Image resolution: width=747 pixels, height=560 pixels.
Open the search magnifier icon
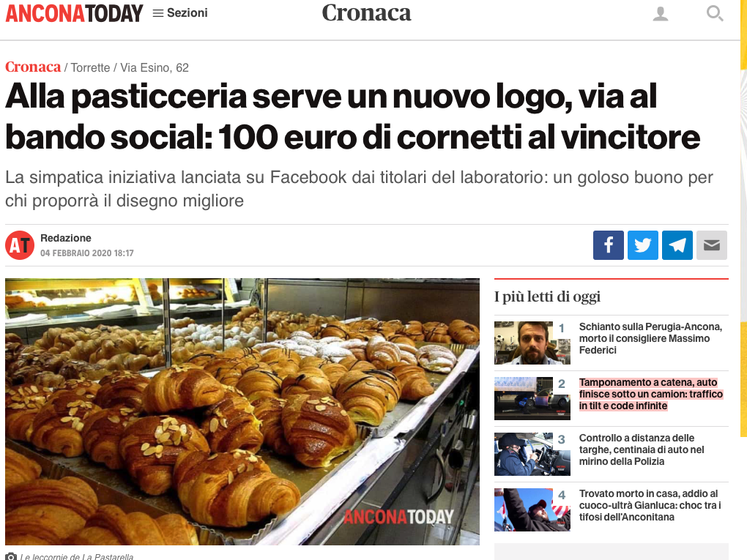point(715,13)
